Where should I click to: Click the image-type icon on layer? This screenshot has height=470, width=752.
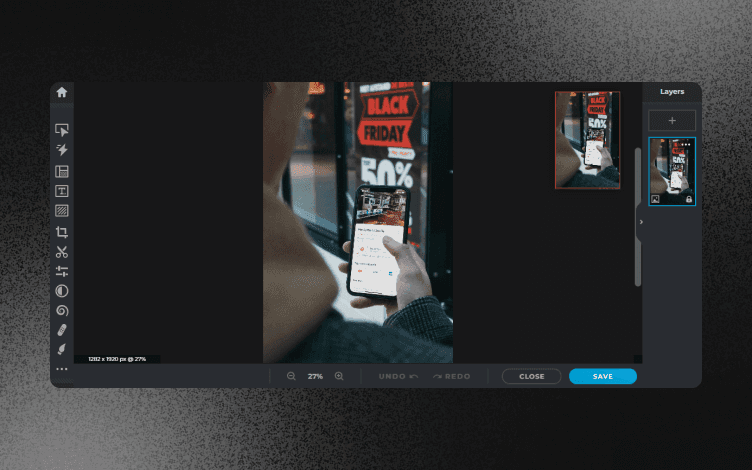pos(655,199)
